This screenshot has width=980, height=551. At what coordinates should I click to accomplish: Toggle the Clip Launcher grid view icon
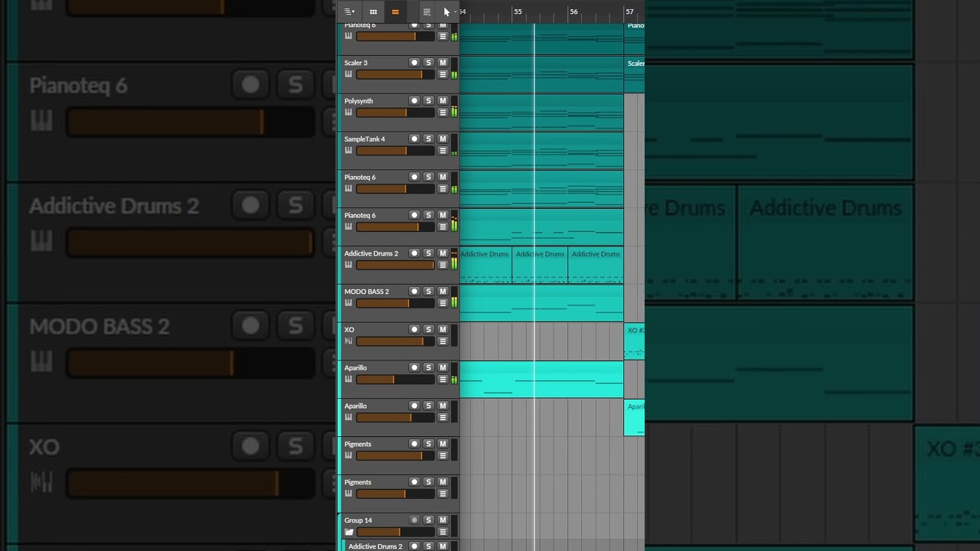(x=373, y=11)
